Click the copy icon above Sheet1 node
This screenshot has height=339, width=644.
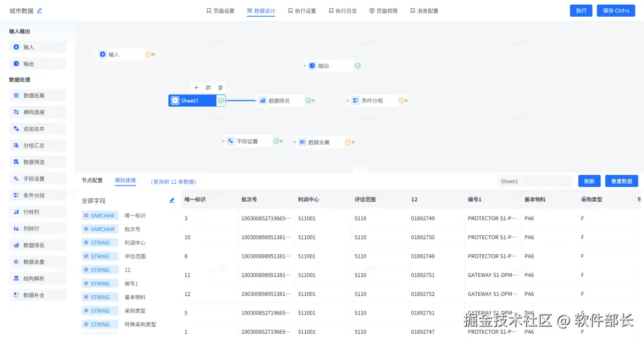pyautogui.click(x=208, y=88)
